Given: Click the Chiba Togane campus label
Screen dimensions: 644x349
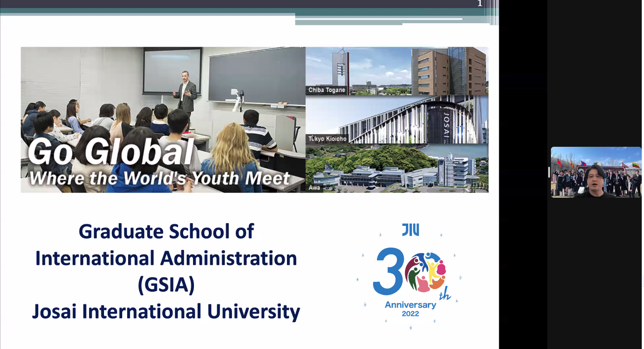Looking at the screenshot, I should tap(327, 90).
